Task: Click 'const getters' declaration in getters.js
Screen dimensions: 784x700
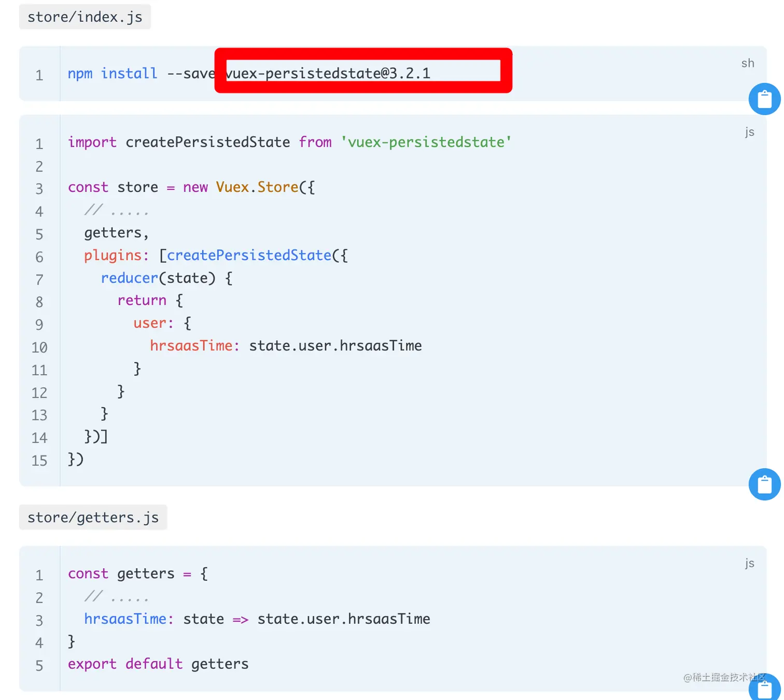Action: (121, 573)
